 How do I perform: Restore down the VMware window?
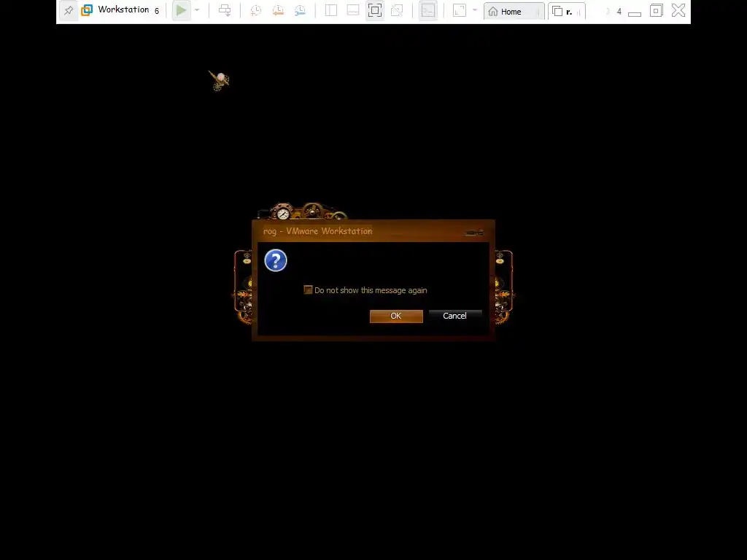coord(656,10)
